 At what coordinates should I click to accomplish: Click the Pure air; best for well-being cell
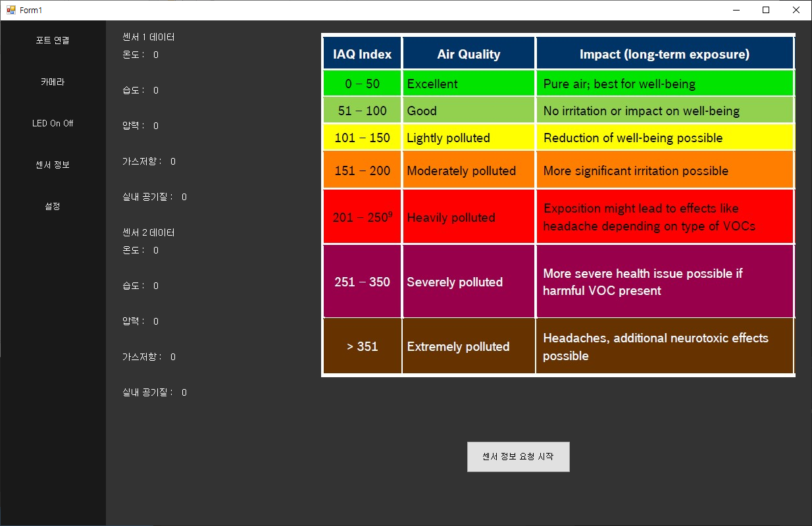pyautogui.click(x=665, y=84)
